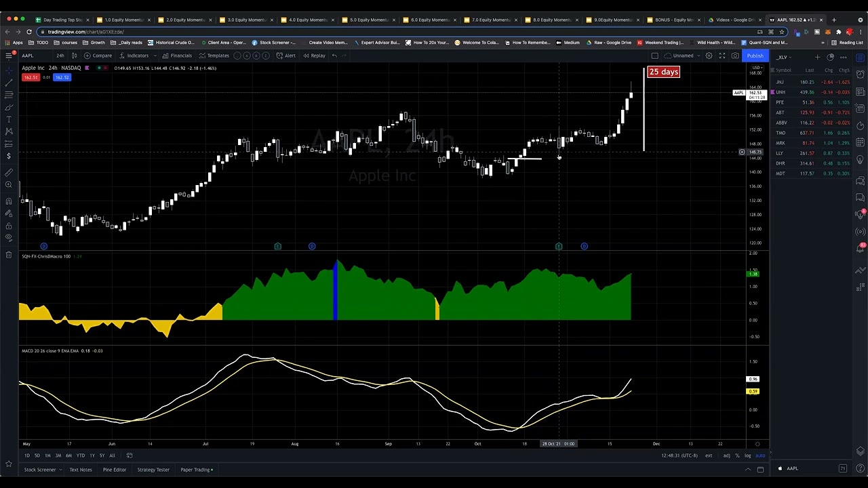Toggle adjusted data (adj)
868x488 pixels.
[726, 455]
